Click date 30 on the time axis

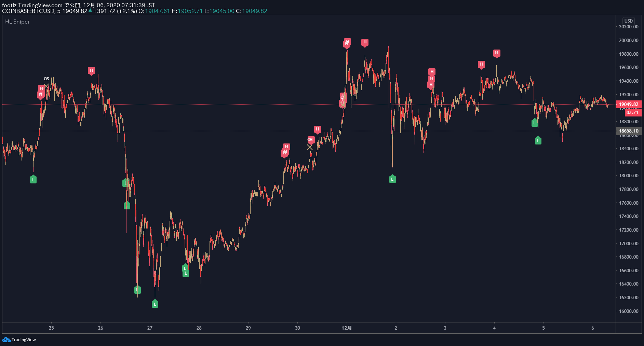pyautogui.click(x=297, y=328)
